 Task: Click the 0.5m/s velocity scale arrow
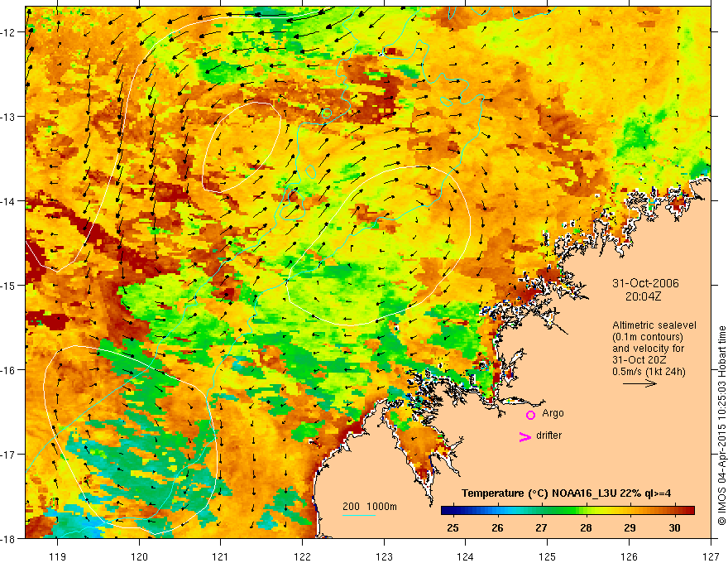click(x=639, y=383)
